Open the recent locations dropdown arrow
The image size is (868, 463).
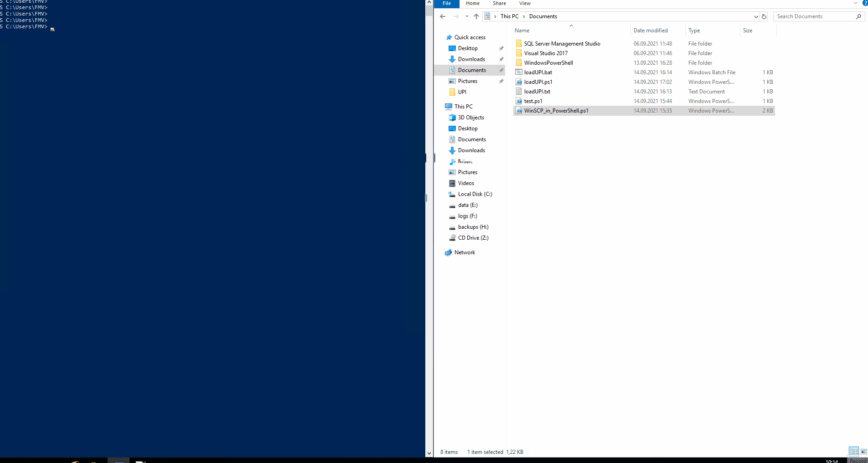pyautogui.click(x=467, y=16)
